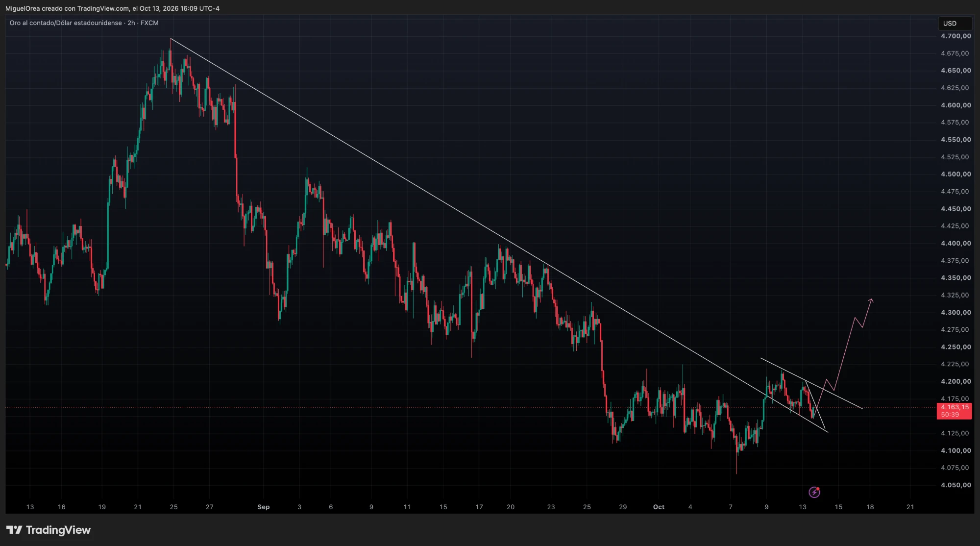Click the 4.475,00 price axis label
This screenshot has width=980, height=546.
click(x=955, y=192)
